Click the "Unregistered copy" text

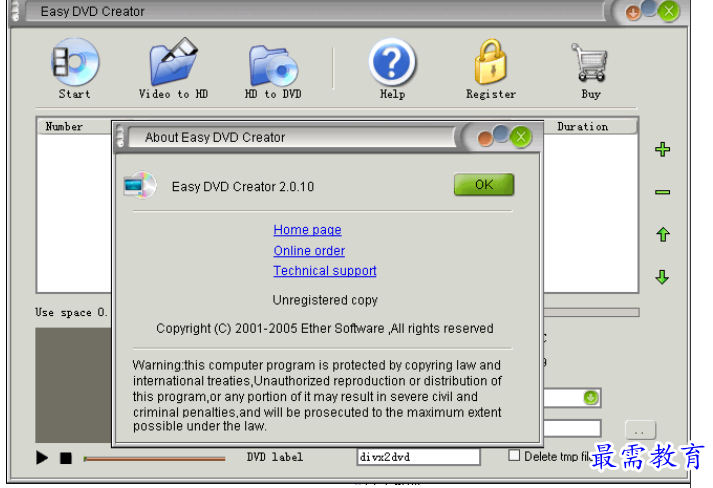click(x=325, y=300)
